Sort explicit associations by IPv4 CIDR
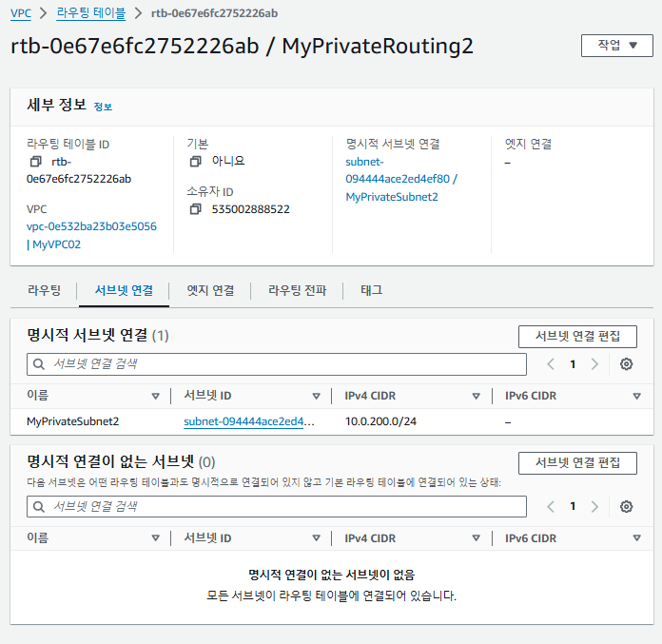Screen dimensions: 662x644 click(476, 396)
